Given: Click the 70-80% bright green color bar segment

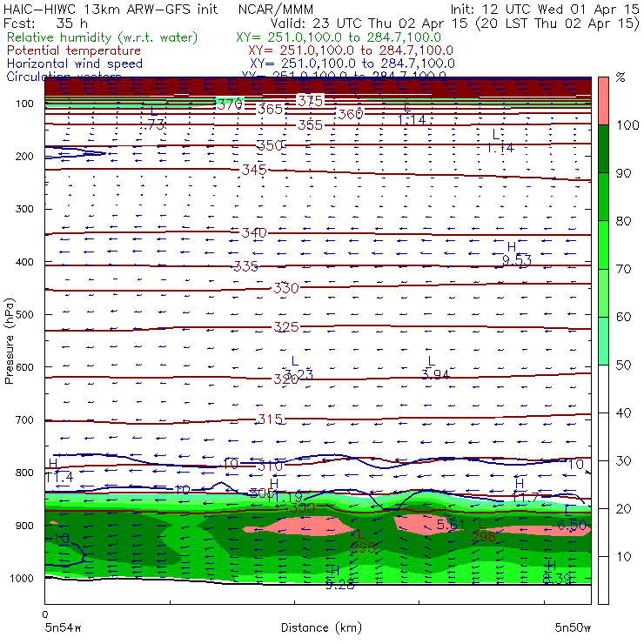Looking at the screenshot, I should 603,245.
